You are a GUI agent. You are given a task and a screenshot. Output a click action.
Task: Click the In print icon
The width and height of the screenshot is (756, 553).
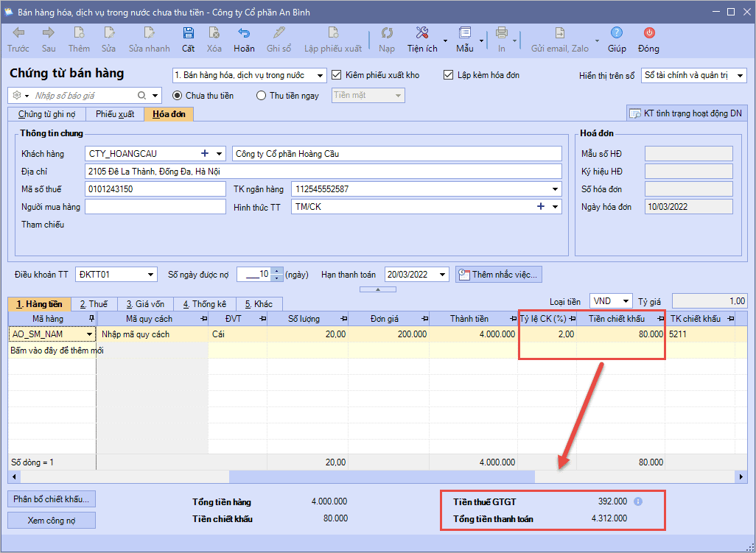502,32
